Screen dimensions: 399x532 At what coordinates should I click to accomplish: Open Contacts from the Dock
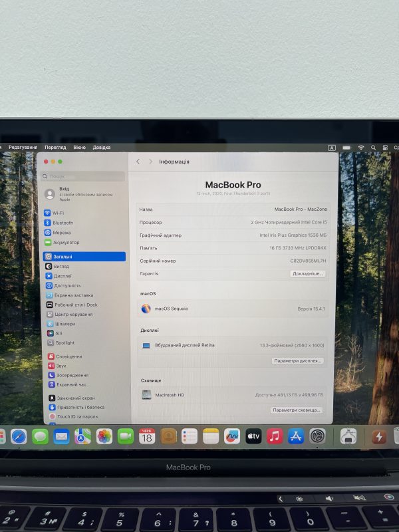pyautogui.click(x=169, y=436)
